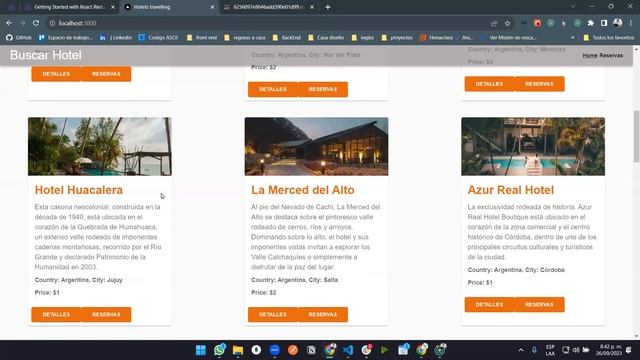Click the La Merced del Alto title

(x=303, y=190)
